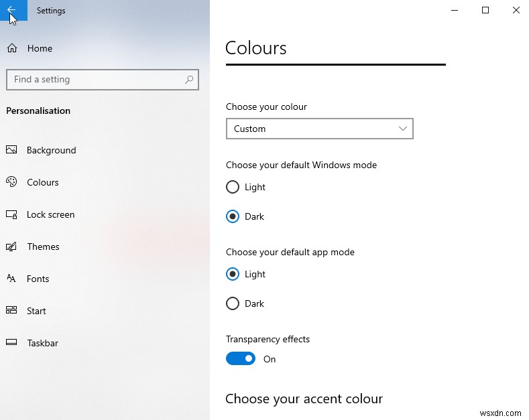Turn off Transparency effects switch
The height and width of the screenshot is (420, 529).
(x=241, y=358)
